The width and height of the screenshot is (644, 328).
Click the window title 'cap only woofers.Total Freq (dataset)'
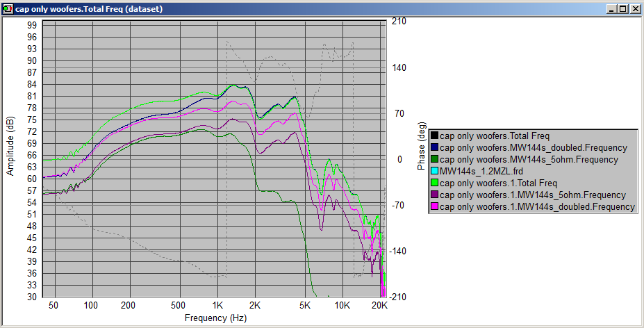[x=89, y=8]
